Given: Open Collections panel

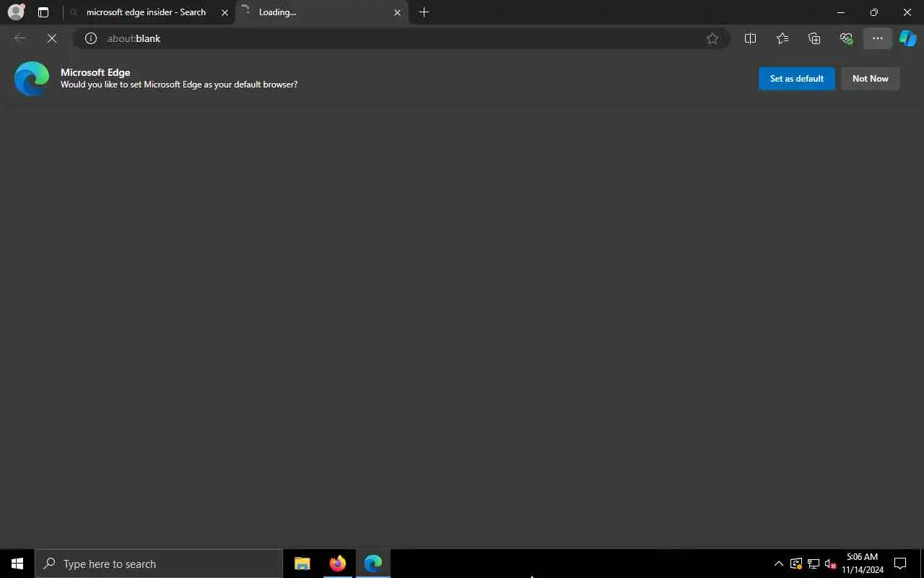Looking at the screenshot, I should (x=814, y=38).
